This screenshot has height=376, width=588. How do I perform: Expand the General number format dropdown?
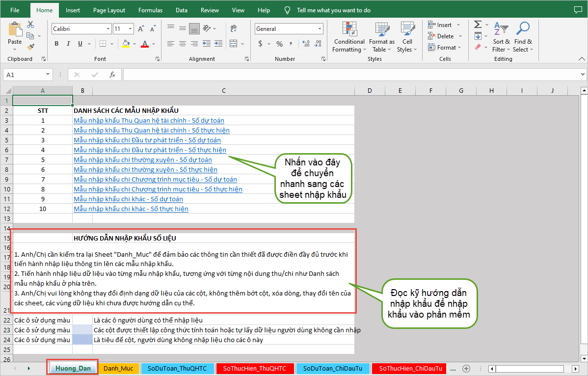tap(320, 29)
